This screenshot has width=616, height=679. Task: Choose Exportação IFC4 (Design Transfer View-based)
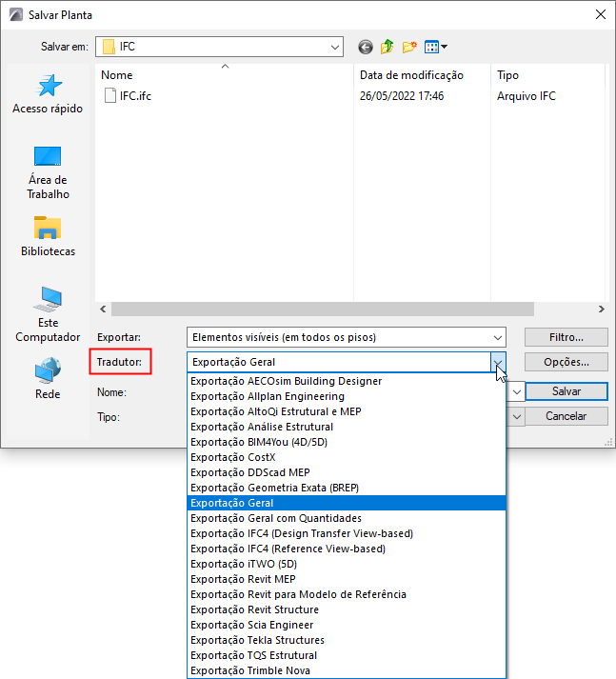[347, 533]
